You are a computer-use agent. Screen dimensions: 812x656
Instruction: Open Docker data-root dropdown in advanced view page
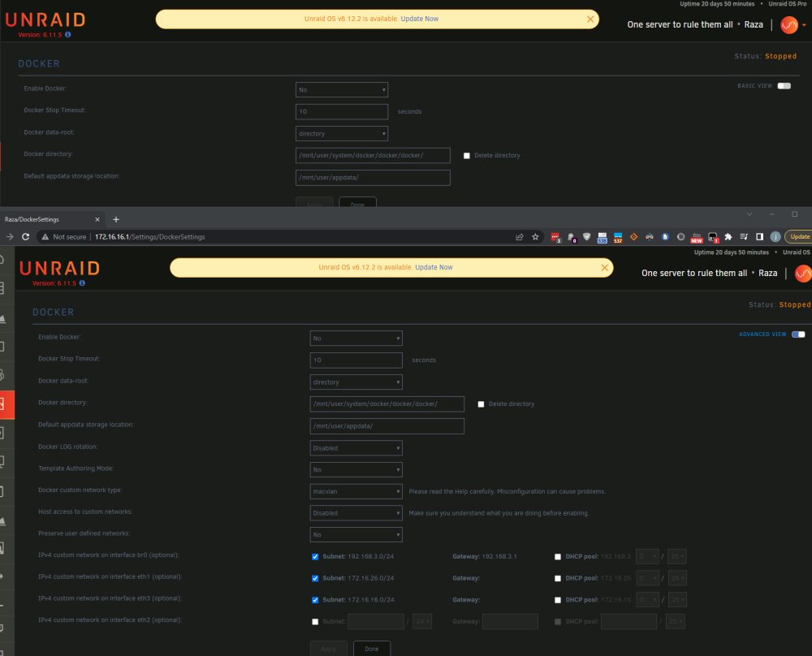(356, 382)
